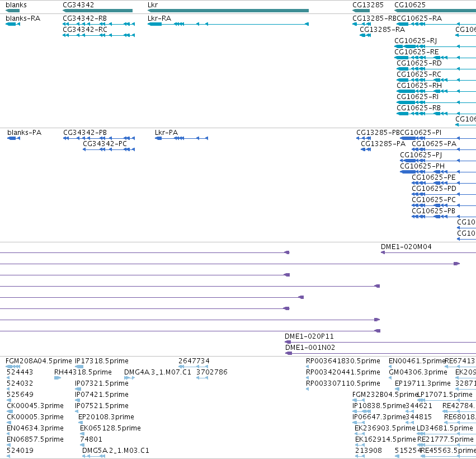
Task: Click the 344815 EST label
Action: pos(418,418)
